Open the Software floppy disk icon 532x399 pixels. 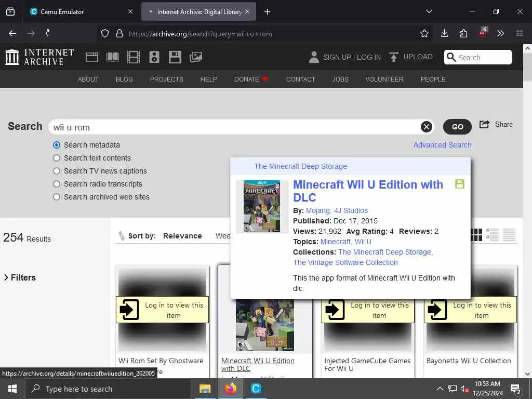[175, 57]
